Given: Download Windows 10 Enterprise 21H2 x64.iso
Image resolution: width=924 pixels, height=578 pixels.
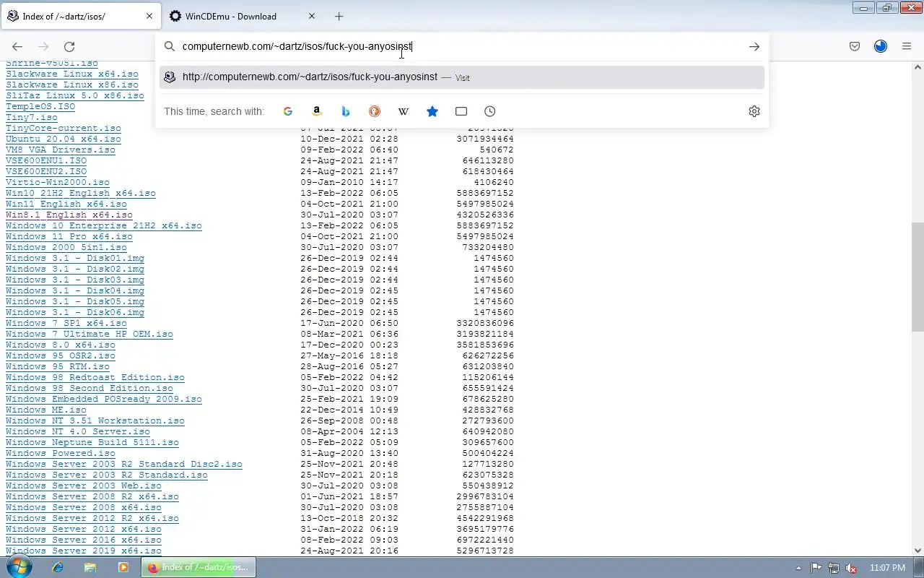Looking at the screenshot, I should (104, 225).
